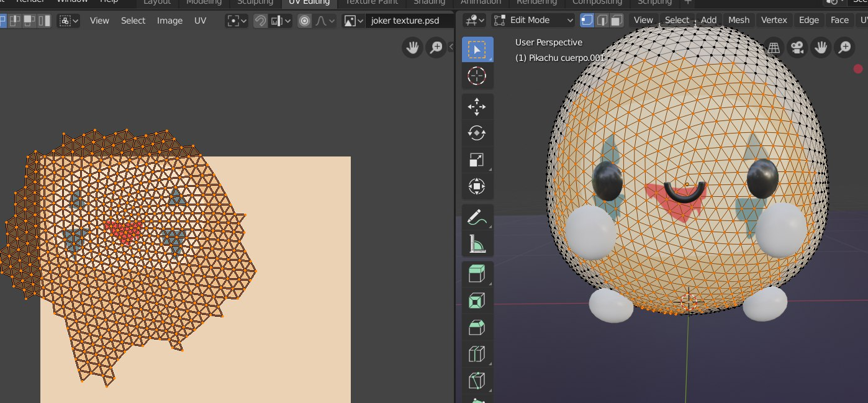Switch to face select mode in 3D viewport
The width and height of the screenshot is (868, 403).
(x=616, y=20)
